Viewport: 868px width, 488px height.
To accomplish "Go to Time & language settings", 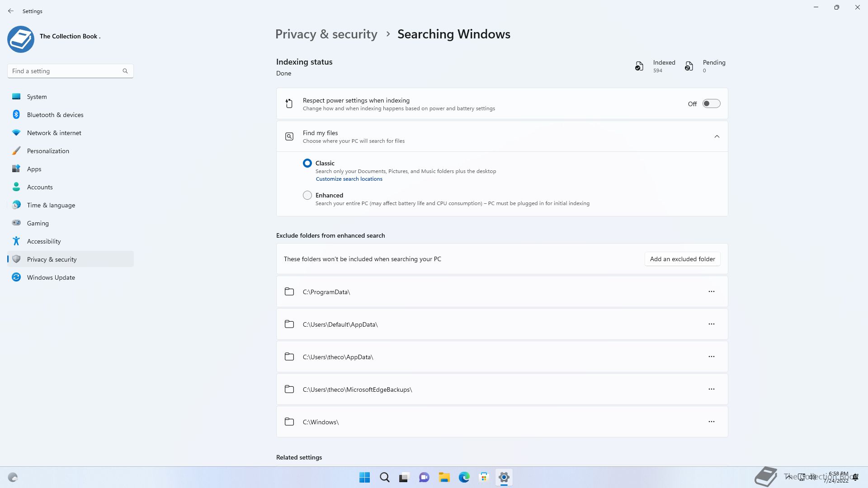I will coord(71,205).
